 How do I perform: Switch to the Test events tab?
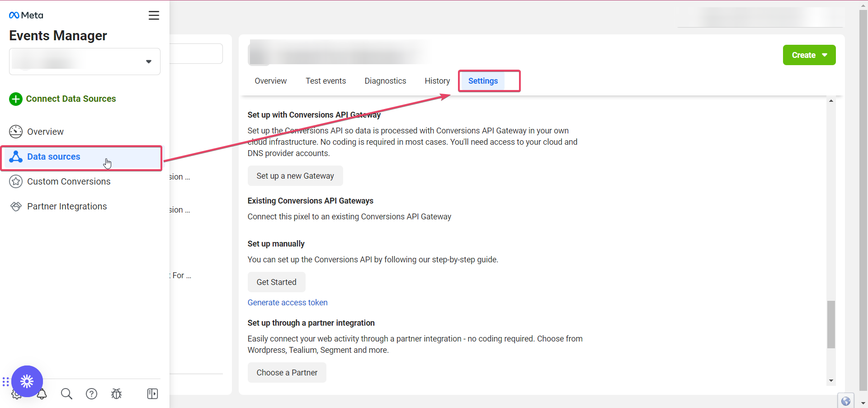click(325, 81)
